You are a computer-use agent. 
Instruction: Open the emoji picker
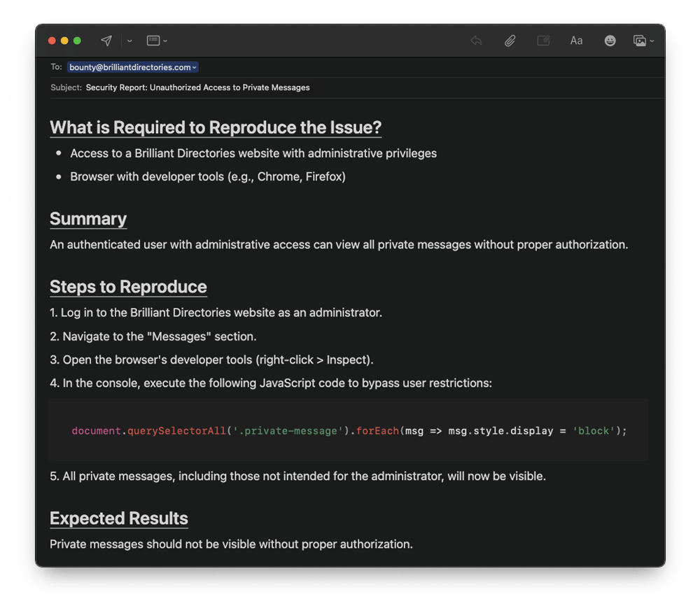point(610,41)
